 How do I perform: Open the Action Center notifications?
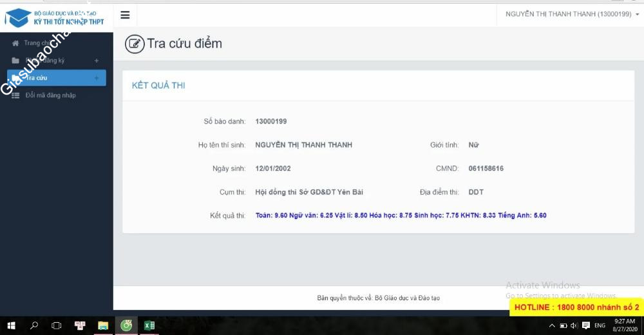point(634,325)
